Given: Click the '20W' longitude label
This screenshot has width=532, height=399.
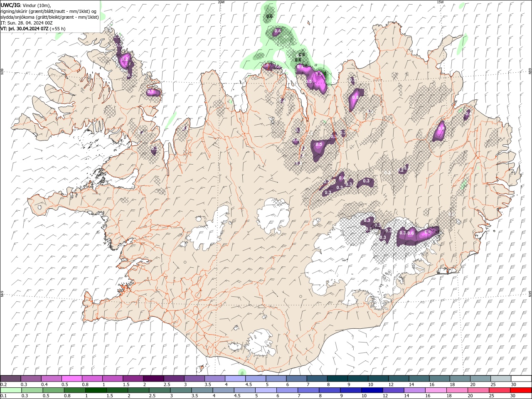Looking at the screenshot, I should click(221, 2).
